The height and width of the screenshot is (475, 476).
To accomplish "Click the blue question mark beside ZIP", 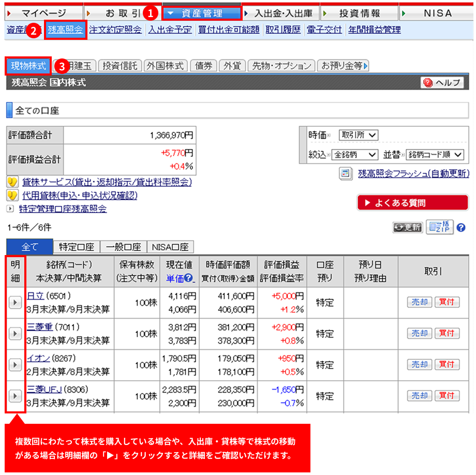I will (461, 228).
